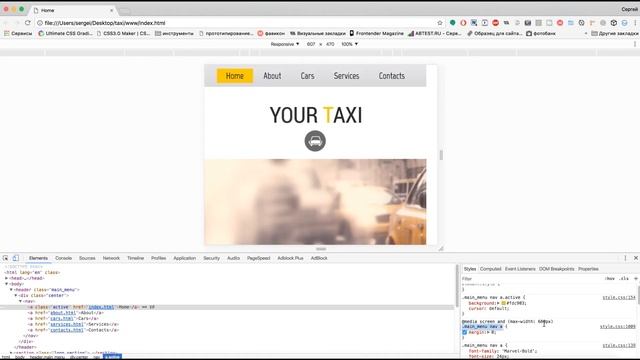Image resolution: width=640 pixels, height=360 pixels.
Task: Switch to the Network tab
Action: pos(111,258)
